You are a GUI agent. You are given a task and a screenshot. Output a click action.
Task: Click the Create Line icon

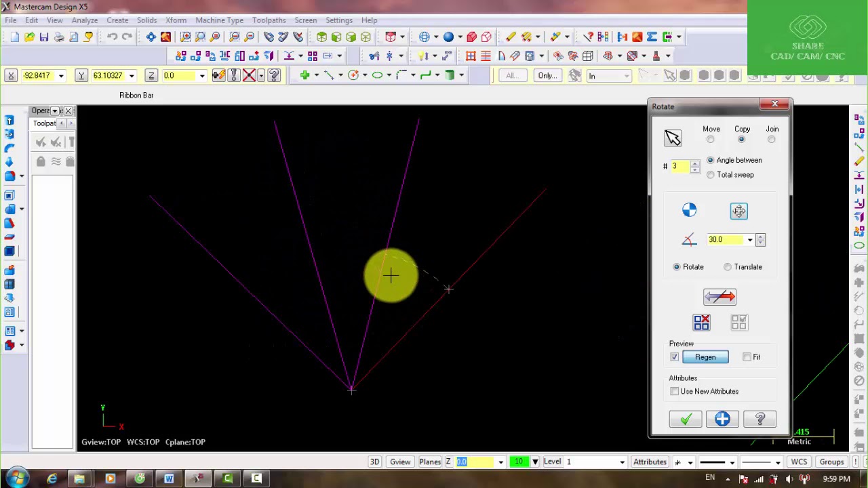point(328,75)
